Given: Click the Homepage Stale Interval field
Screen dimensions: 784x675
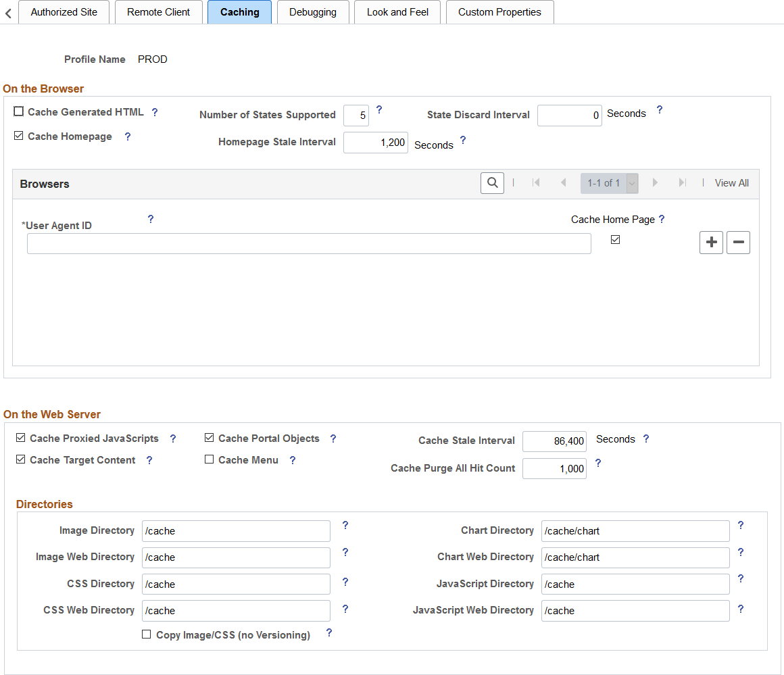Looking at the screenshot, I should [376, 143].
